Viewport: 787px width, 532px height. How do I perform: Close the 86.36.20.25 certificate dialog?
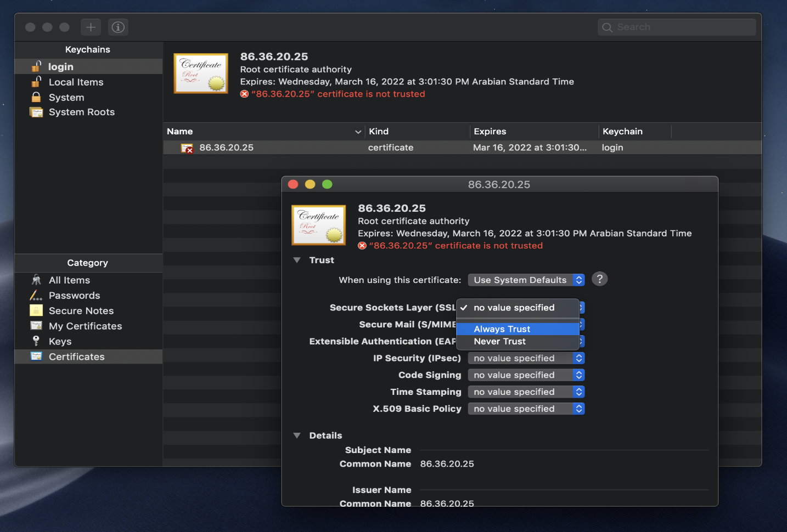point(293,184)
